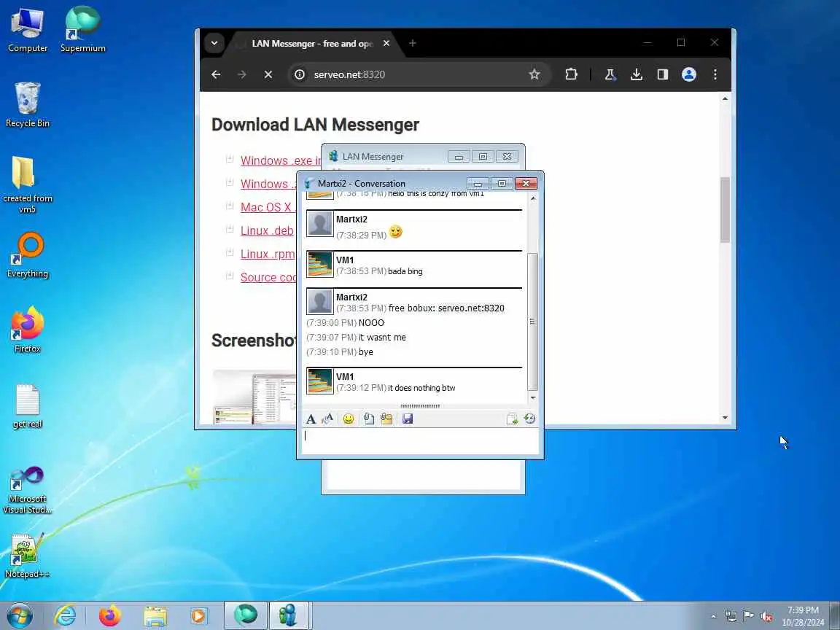Go back in the browser
840x630 pixels.
pyautogui.click(x=216, y=74)
